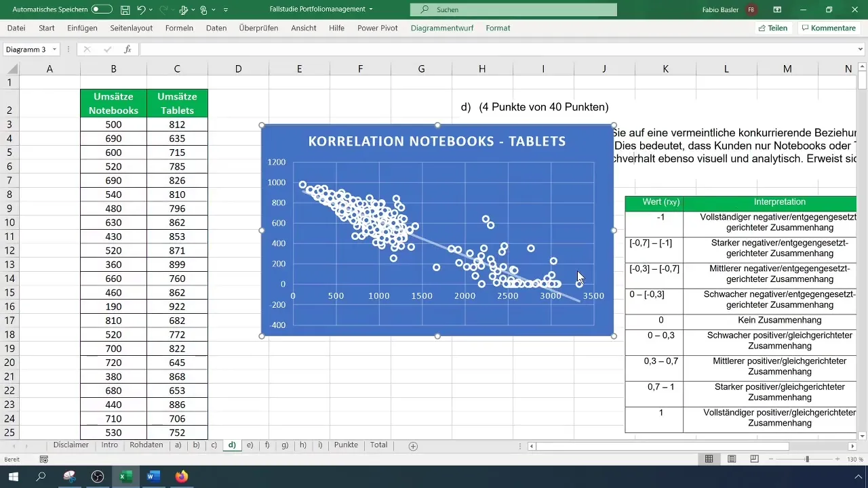Click the Undo arrow icon

(x=141, y=10)
